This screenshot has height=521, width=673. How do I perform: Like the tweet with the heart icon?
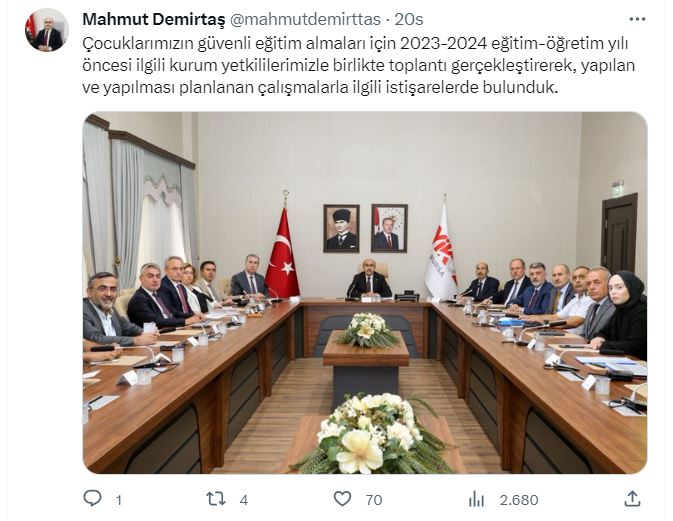[343, 499]
